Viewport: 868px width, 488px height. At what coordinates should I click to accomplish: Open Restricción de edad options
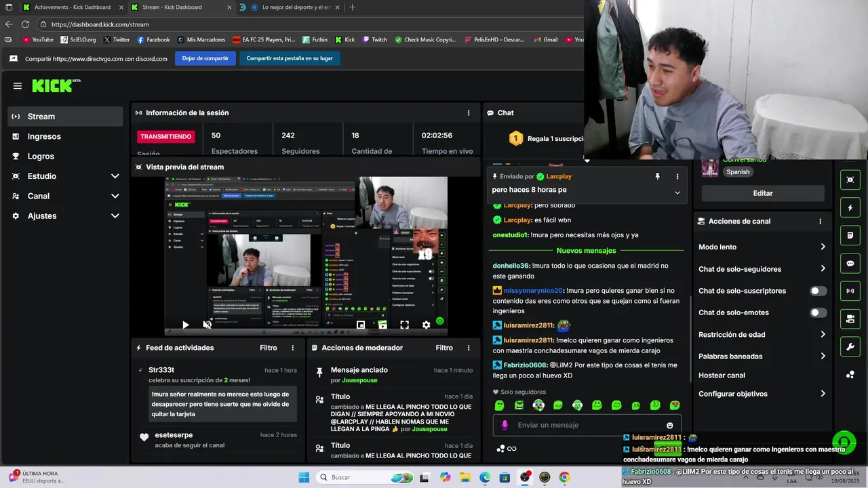point(762,334)
